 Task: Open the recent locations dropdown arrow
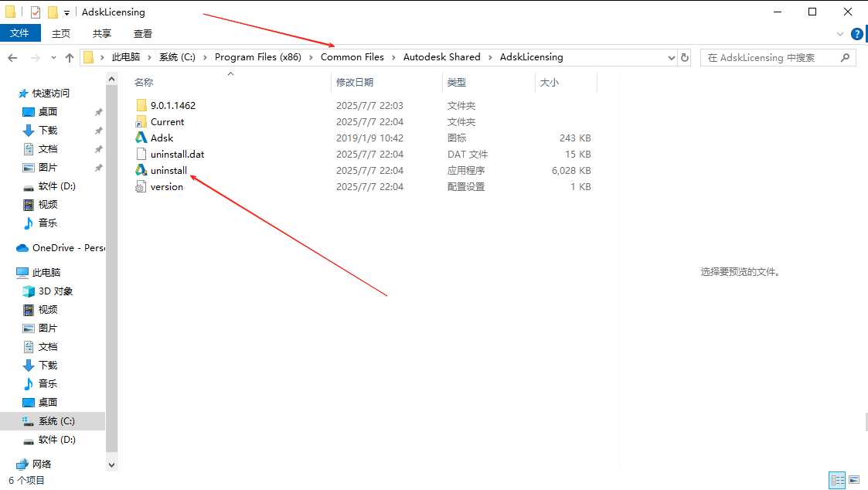tap(53, 58)
